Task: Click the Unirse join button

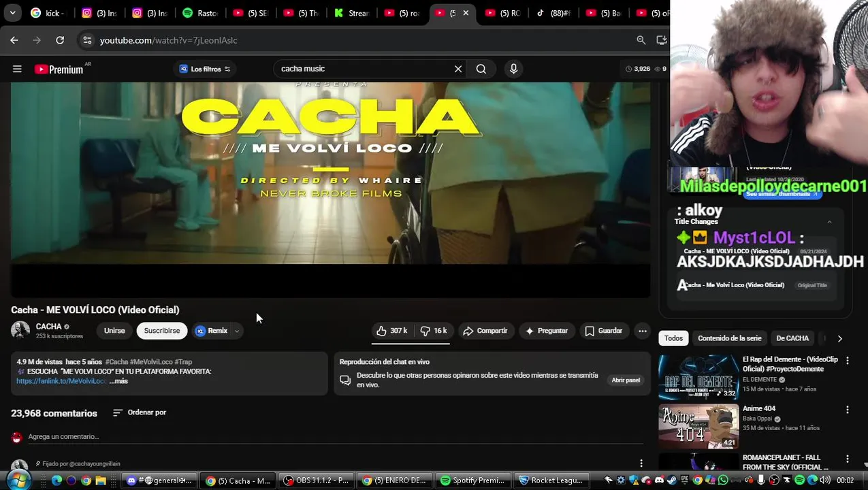Action: pyautogui.click(x=114, y=331)
